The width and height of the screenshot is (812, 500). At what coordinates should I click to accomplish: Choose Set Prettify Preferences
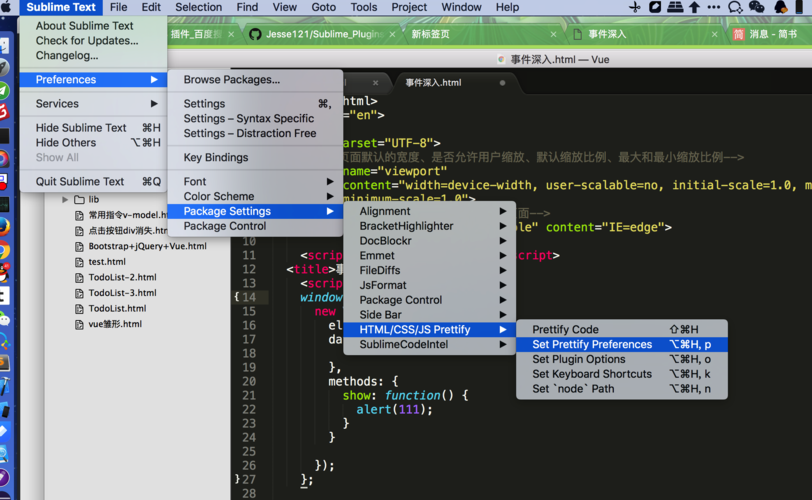[622, 344]
